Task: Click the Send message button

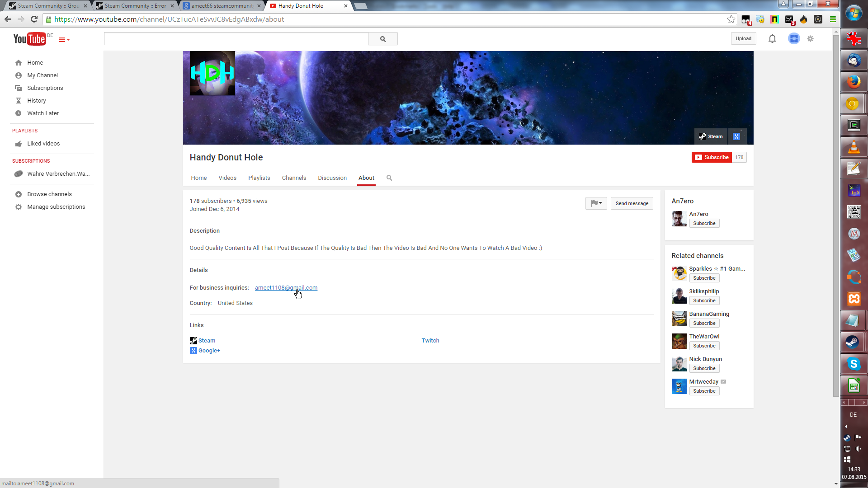Action: tap(632, 203)
